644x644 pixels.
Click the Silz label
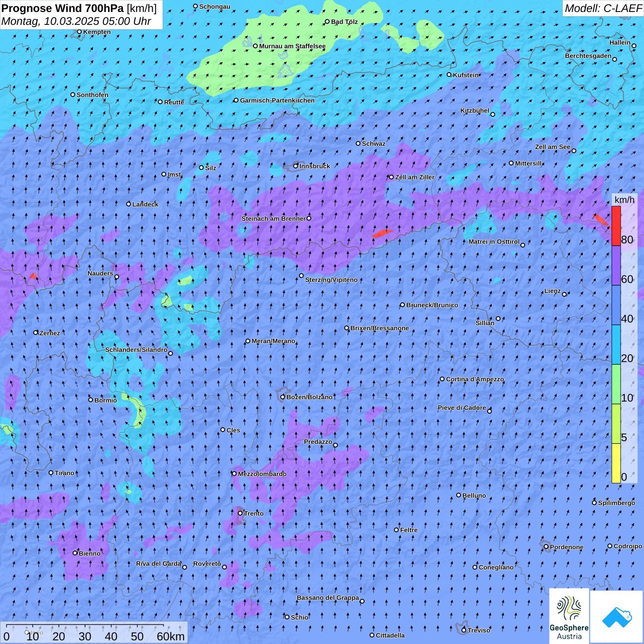pyautogui.click(x=211, y=168)
